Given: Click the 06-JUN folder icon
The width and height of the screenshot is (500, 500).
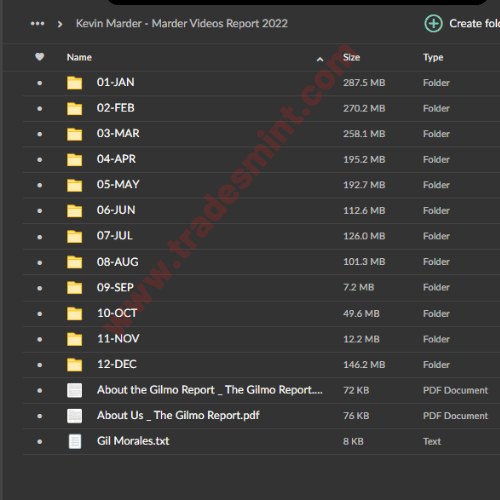Looking at the screenshot, I should point(74,211).
